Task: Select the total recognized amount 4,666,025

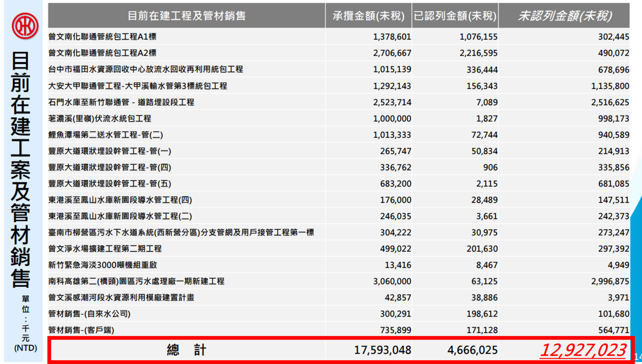Action: (472, 350)
